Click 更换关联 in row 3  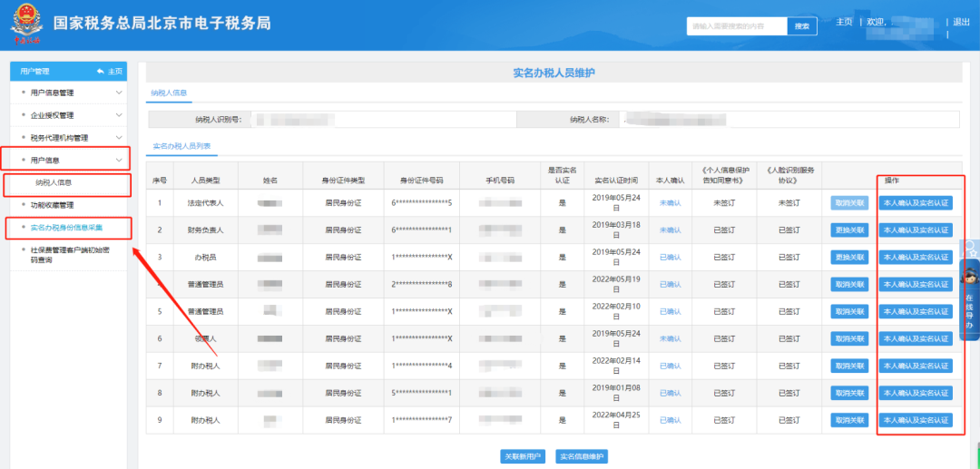849,258
